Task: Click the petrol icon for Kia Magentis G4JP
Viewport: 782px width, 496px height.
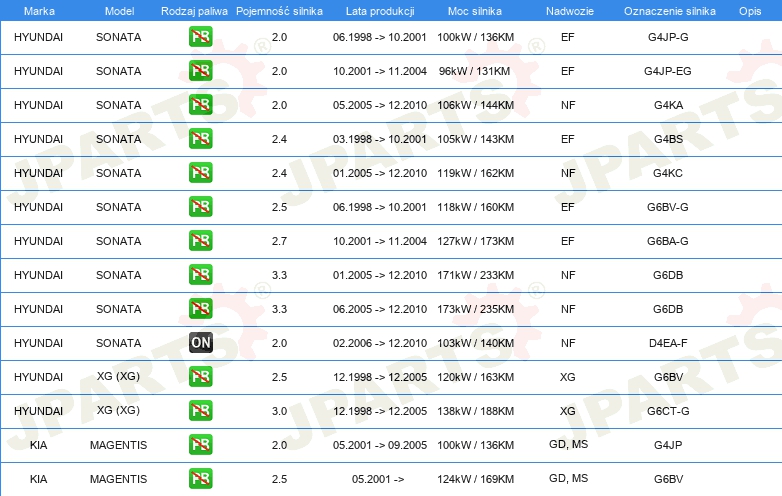Action: pos(200,445)
